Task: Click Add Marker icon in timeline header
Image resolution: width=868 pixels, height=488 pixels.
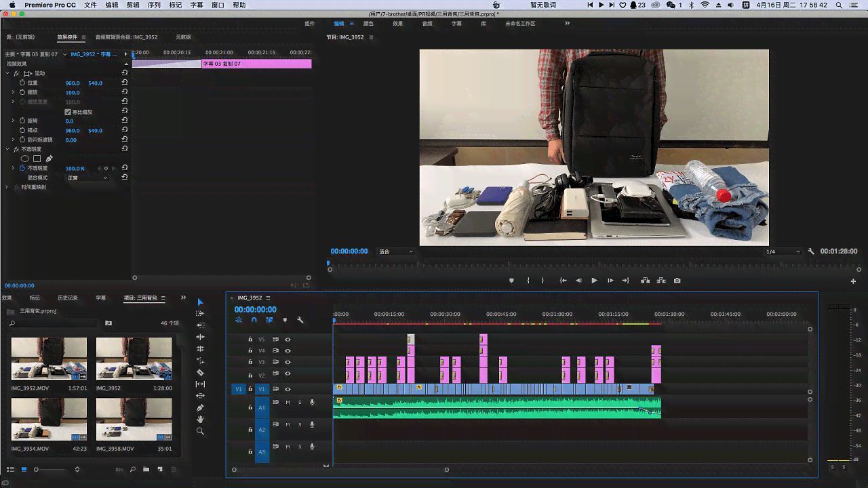Action: (285, 320)
